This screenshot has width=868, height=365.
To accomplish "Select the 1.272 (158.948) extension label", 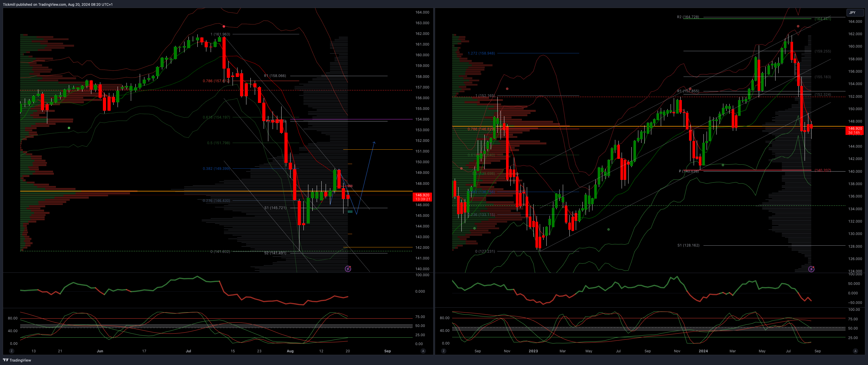I will pyautogui.click(x=482, y=53).
